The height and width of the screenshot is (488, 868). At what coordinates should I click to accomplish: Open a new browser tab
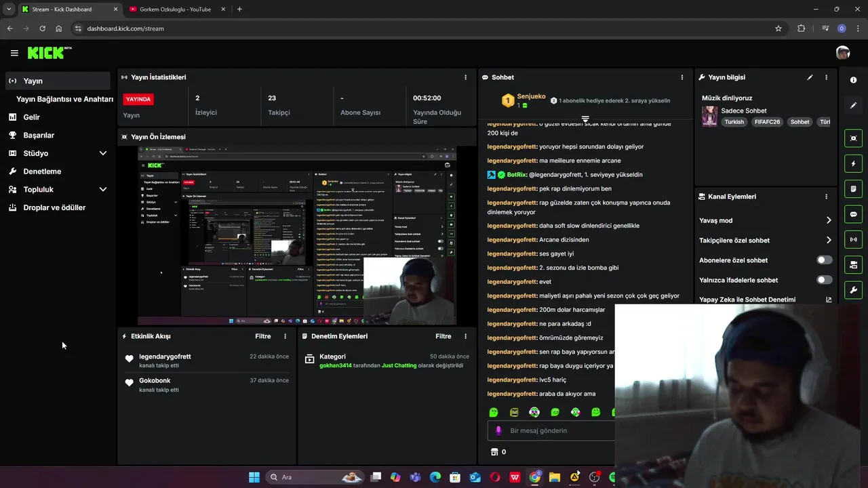239,9
